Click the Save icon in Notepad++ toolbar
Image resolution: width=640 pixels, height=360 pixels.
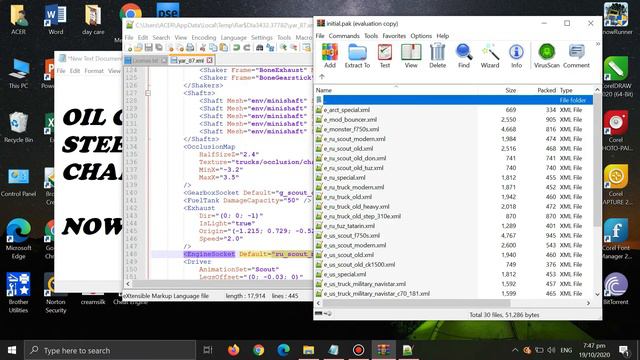click(149, 48)
